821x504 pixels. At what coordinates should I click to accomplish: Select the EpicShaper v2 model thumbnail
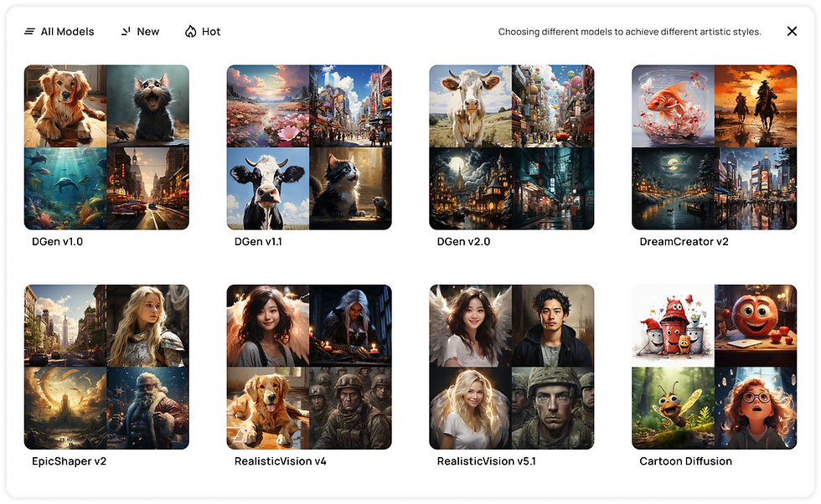click(106, 367)
